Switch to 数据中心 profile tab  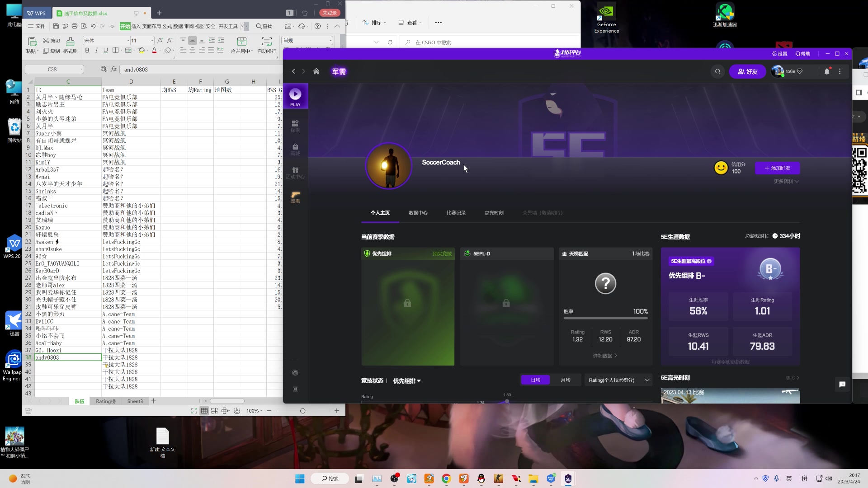(x=418, y=213)
